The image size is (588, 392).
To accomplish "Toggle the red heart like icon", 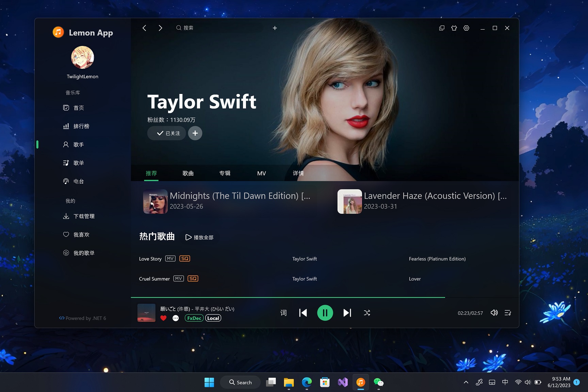I will click(x=163, y=318).
